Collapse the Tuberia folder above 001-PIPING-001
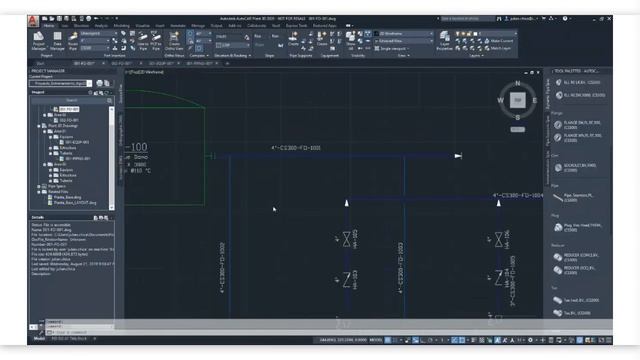 [x=51, y=153]
